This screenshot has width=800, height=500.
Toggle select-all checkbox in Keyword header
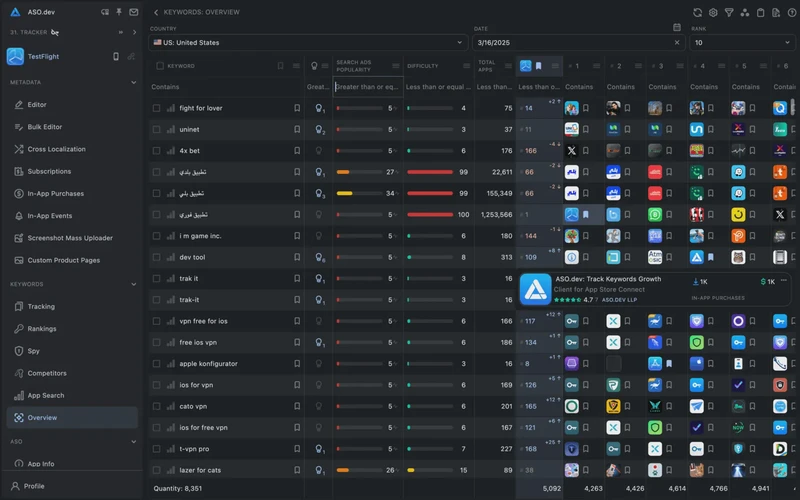(x=160, y=66)
